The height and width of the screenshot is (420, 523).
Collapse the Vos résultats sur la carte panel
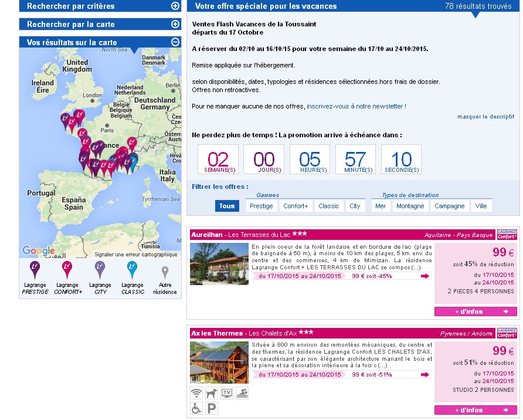(x=175, y=42)
